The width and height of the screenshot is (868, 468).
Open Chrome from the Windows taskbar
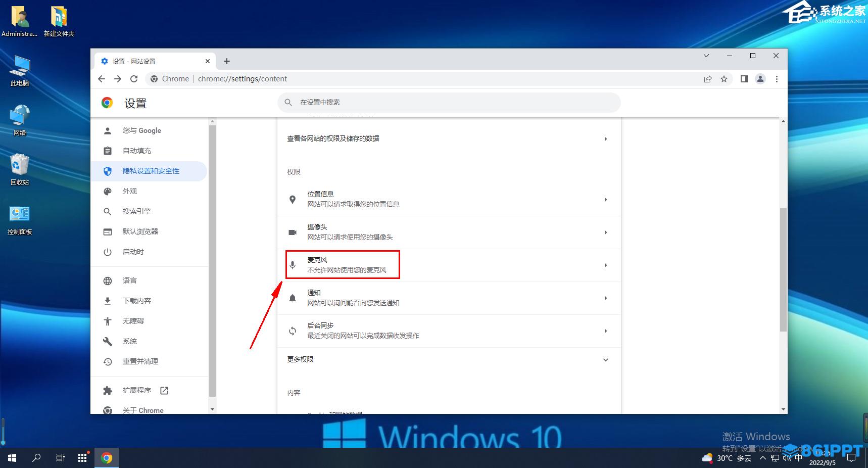(107, 458)
